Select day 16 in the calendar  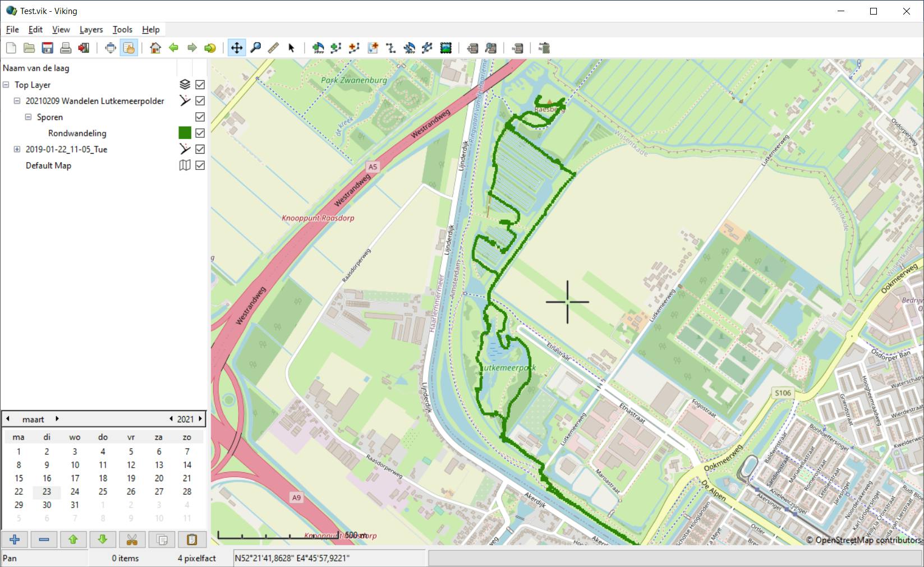click(x=47, y=478)
